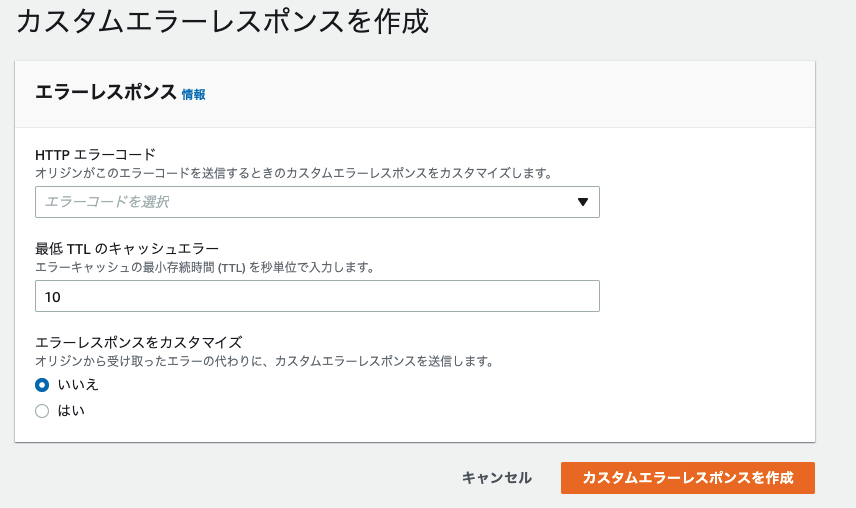Click the キャンセル button
856x508 pixels.
click(497, 478)
